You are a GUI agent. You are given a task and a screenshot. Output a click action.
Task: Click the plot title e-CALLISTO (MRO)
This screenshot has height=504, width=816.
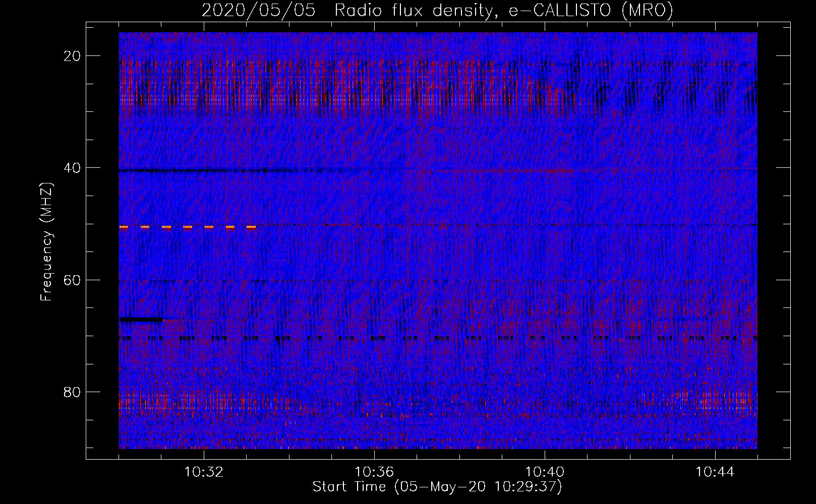coord(591,11)
